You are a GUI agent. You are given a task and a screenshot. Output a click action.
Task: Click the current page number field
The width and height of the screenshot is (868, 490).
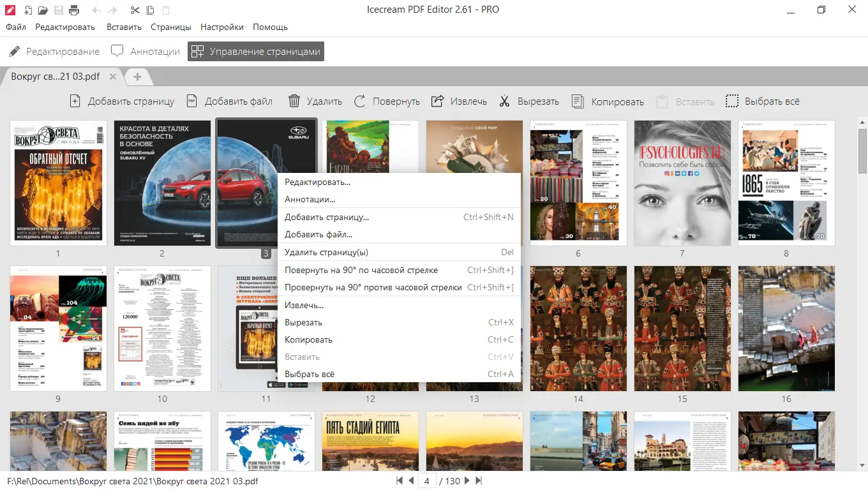pyautogui.click(x=426, y=480)
